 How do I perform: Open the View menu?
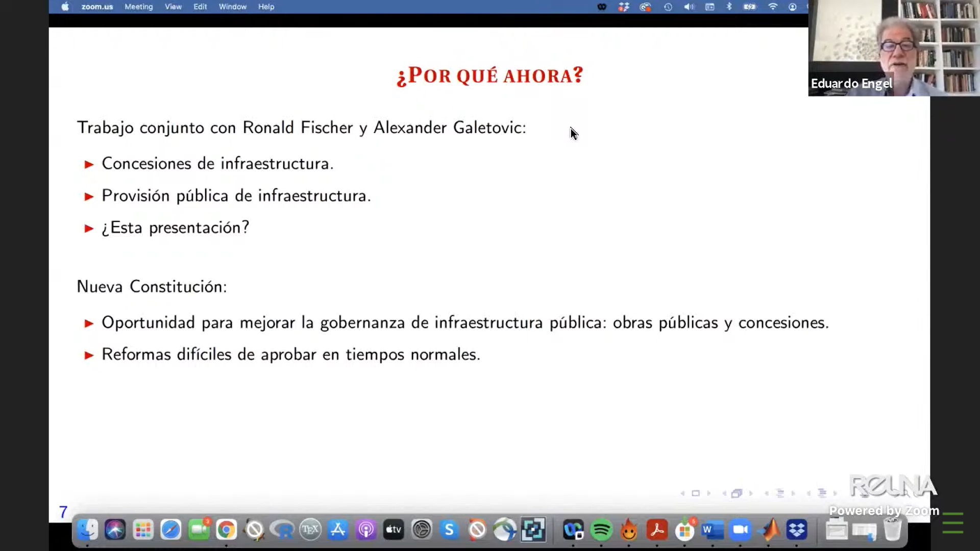click(x=173, y=7)
